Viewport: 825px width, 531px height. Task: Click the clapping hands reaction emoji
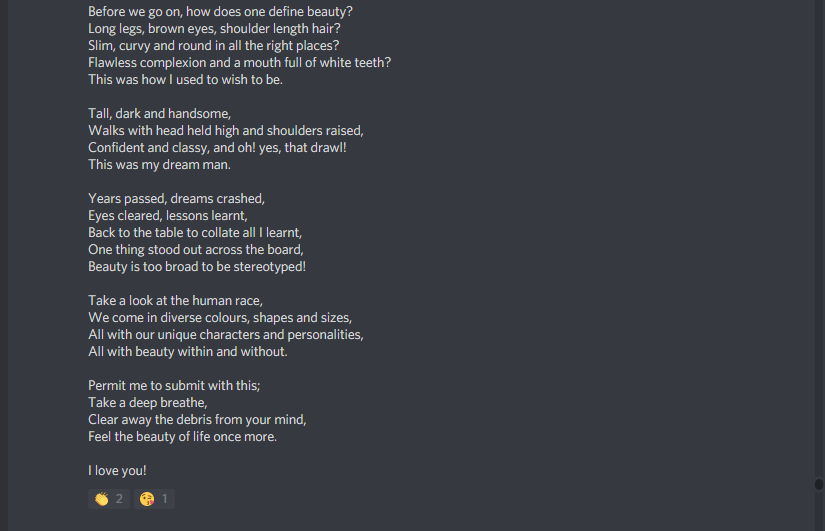(101, 498)
